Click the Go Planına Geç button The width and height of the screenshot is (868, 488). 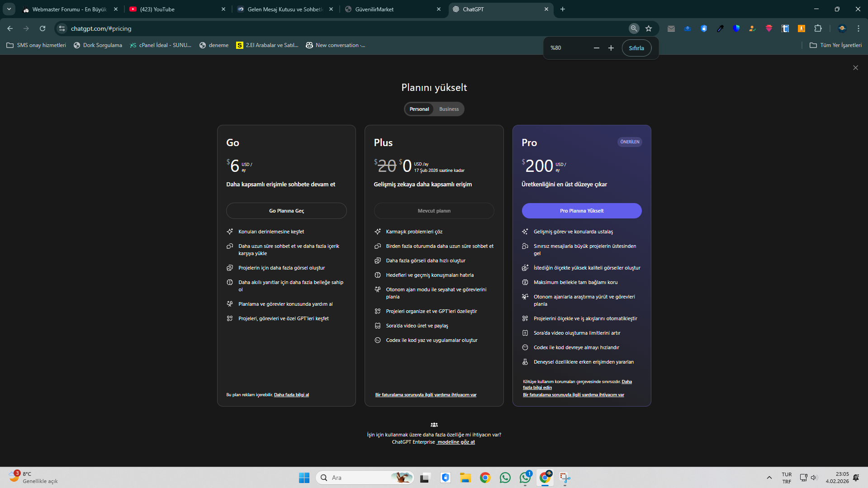(286, 211)
